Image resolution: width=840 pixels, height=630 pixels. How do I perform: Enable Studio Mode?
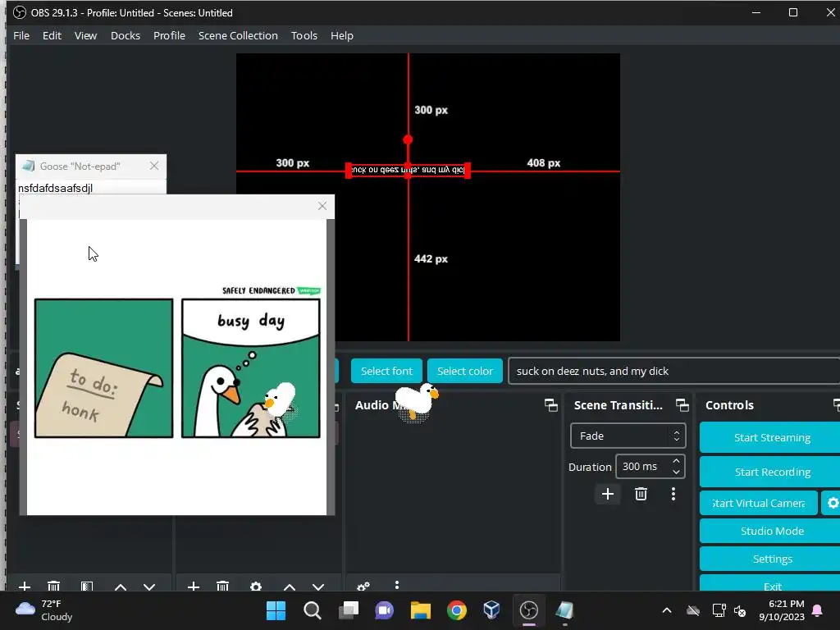(x=771, y=531)
